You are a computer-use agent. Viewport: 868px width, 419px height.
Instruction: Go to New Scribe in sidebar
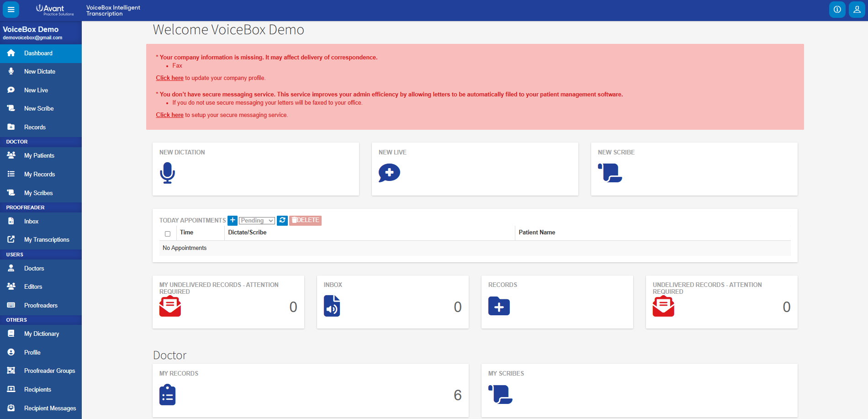tap(41, 108)
